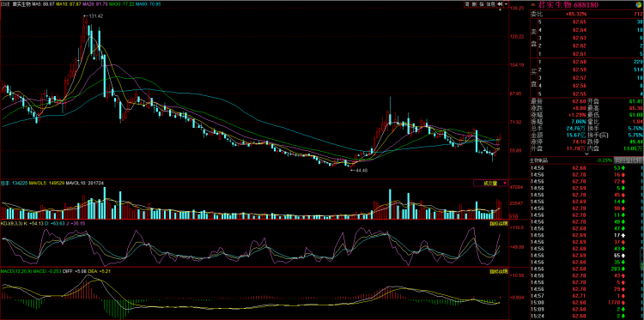The image size is (644, 320).
Task: Click the third small chart toolbar button
Action: coord(482,4)
